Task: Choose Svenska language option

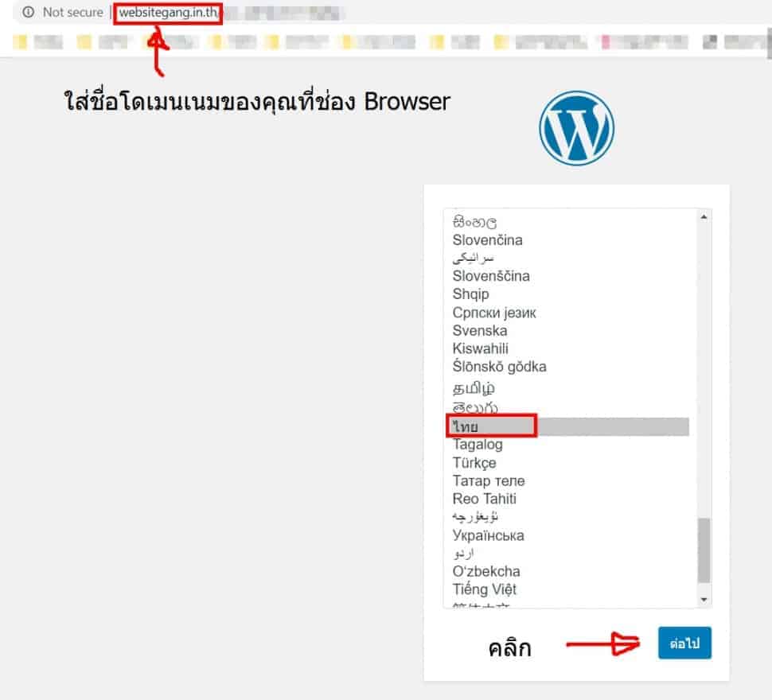Action: click(x=480, y=331)
